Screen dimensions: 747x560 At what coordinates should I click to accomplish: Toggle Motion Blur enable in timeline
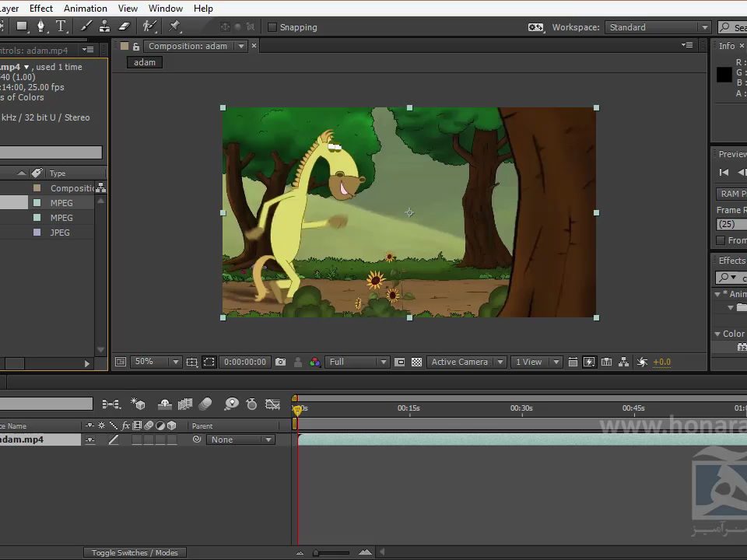205,404
